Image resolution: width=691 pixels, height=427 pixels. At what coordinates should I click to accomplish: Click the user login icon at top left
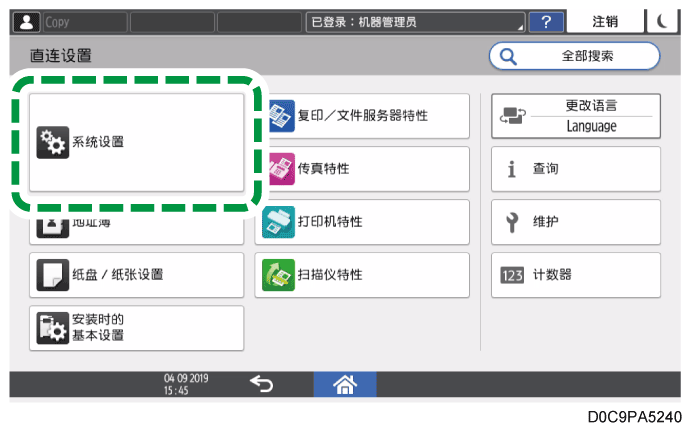click(26, 22)
